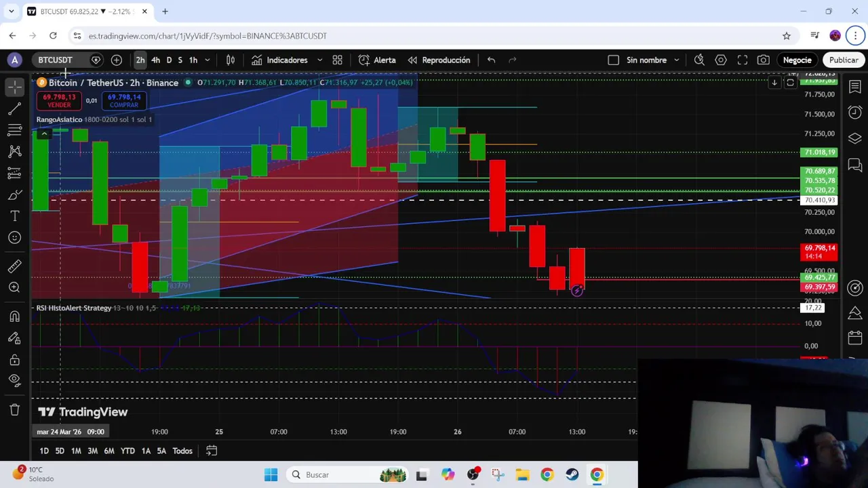The width and height of the screenshot is (868, 488).
Task: Collapse the indicator legend chevron
Action: tap(44, 134)
